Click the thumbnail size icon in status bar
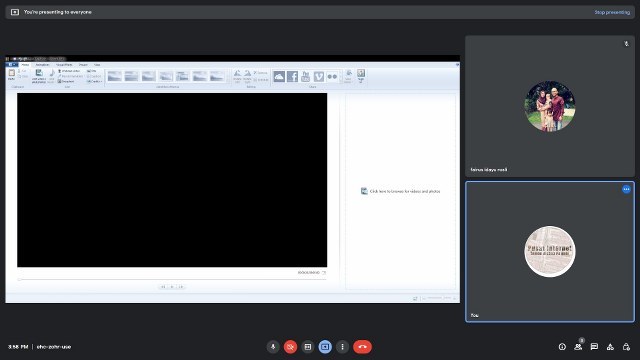640x360 pixels. (415, 298)
